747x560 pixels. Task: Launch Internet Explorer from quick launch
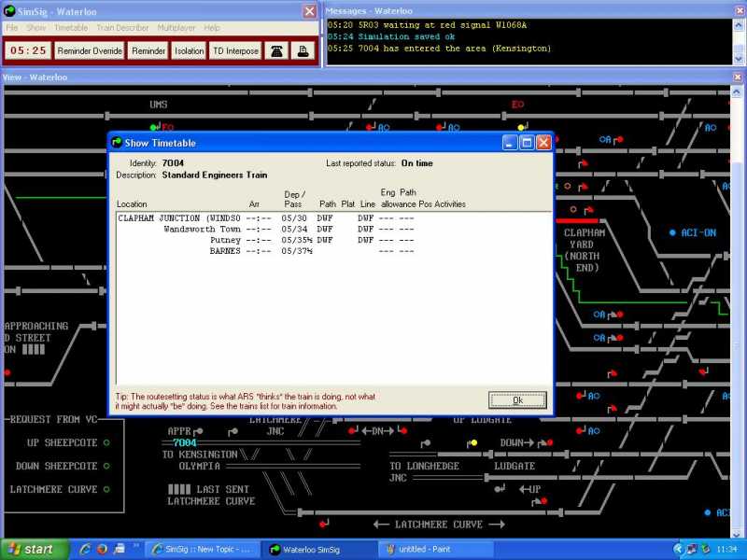point(86,550)
